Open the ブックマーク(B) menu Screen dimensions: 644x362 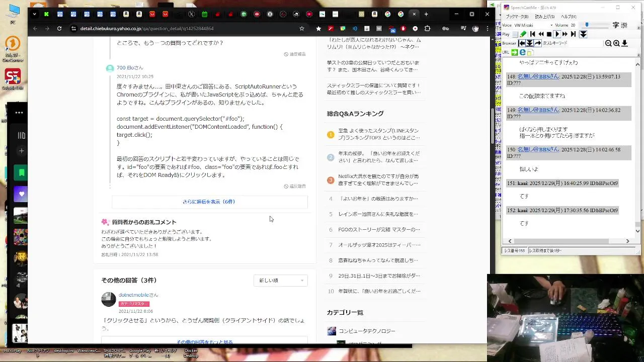[x=517, y=17]
